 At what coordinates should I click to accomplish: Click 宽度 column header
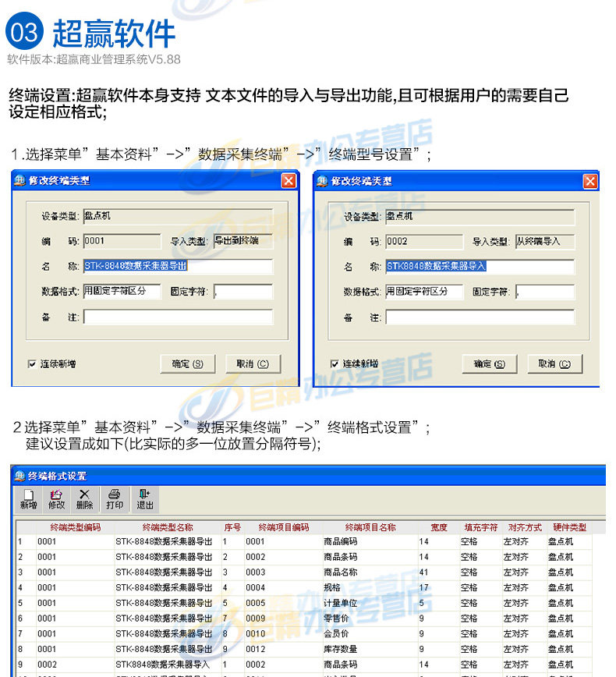point(438,527)
